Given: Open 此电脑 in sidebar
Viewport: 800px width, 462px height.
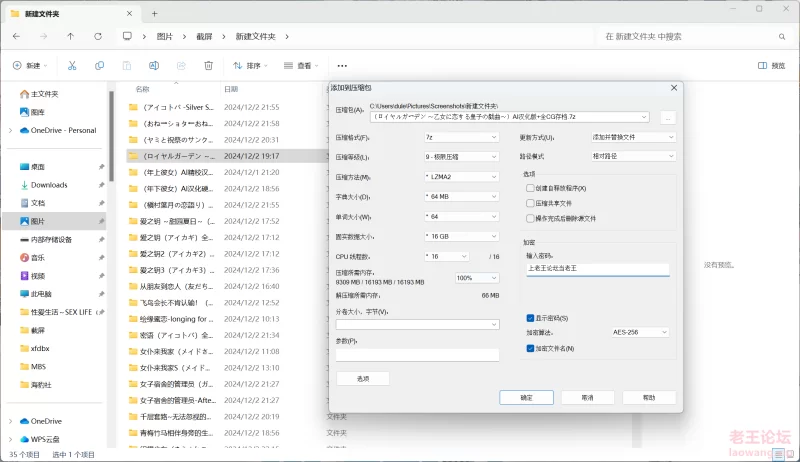Looking at the screenshot, I should click(x=36, y=294).
